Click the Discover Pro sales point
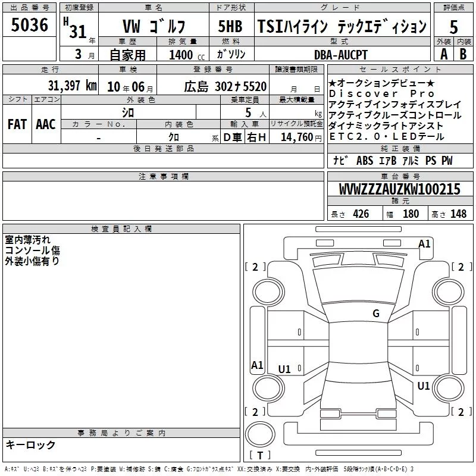 click(x=382, y=94)
